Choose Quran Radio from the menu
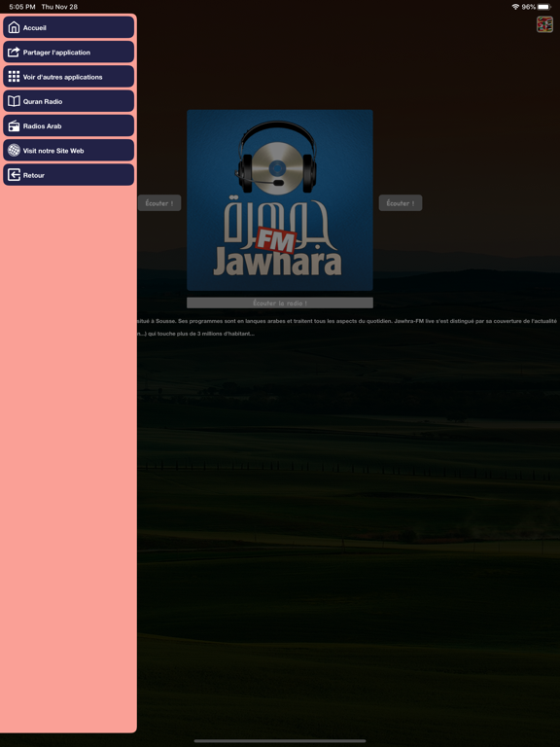 pyautogui.click(x=69, y=101)
